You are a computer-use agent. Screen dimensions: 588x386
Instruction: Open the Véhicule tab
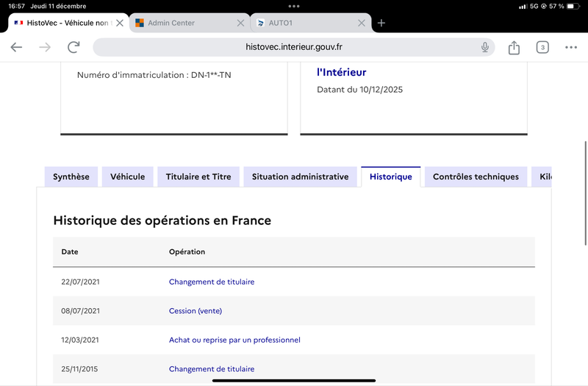tap(128, 177)
